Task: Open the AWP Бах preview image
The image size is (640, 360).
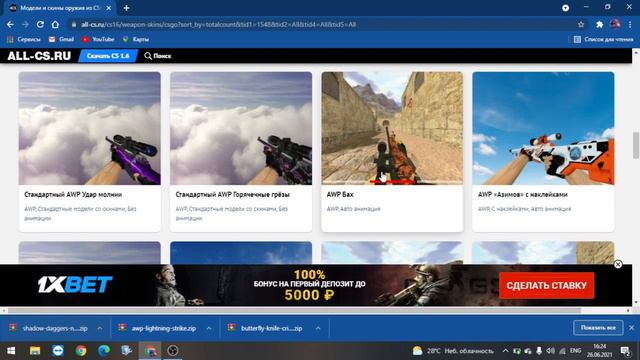Action: (392, 128)
